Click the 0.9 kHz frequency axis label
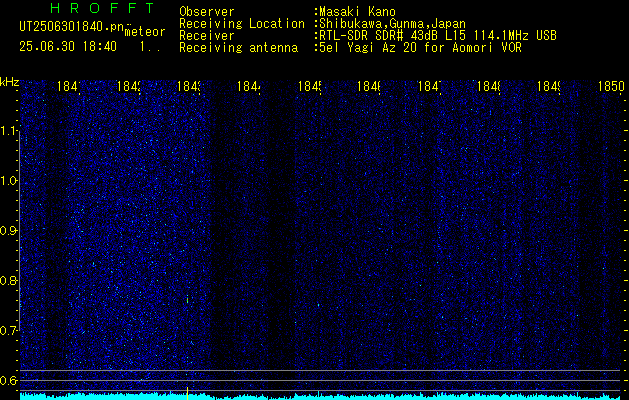Image resolution: width=629 pixels, height=400 pixels. [x=8, y=231]
